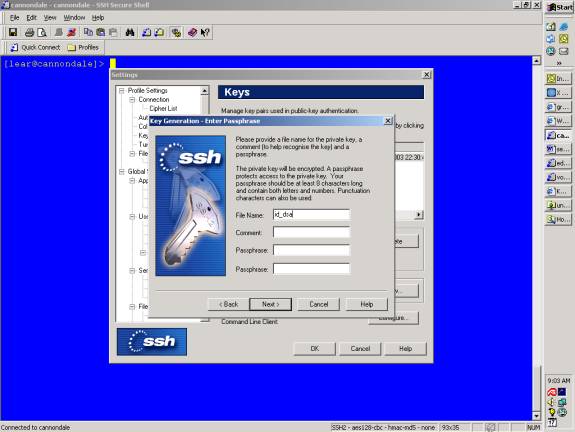Click the binoculars Find icon
This screenshot has height=432, width=575.
coord(130,32)
